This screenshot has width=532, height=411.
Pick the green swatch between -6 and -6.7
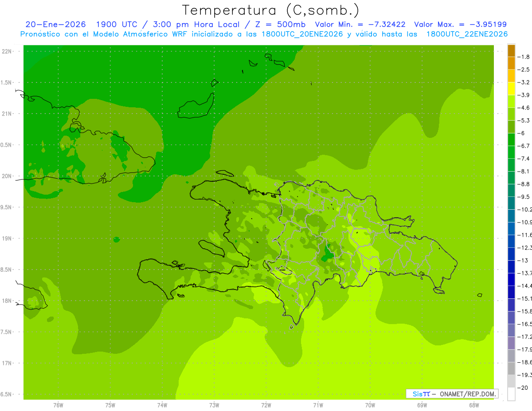coord(511,140)
